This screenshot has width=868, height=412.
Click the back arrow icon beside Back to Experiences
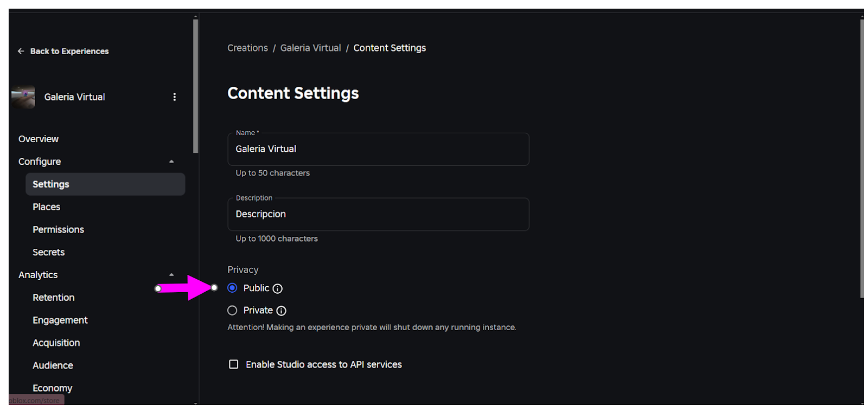21,51
